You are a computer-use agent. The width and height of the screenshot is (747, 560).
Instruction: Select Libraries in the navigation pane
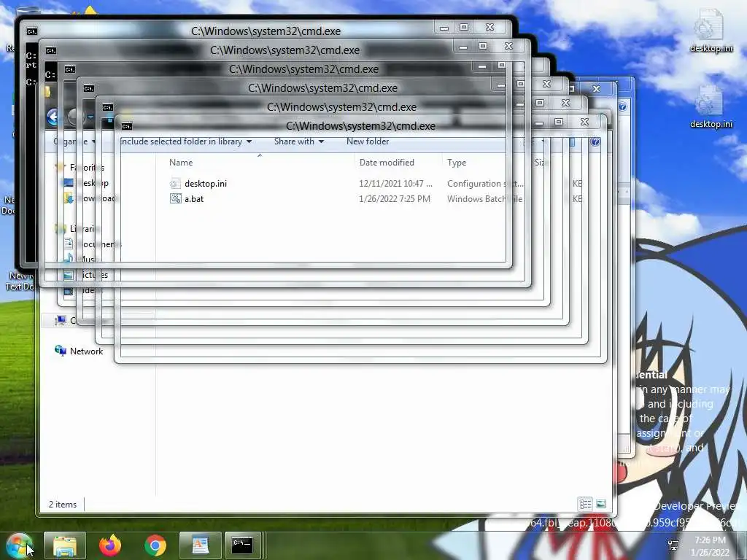(x=76, y=228)
